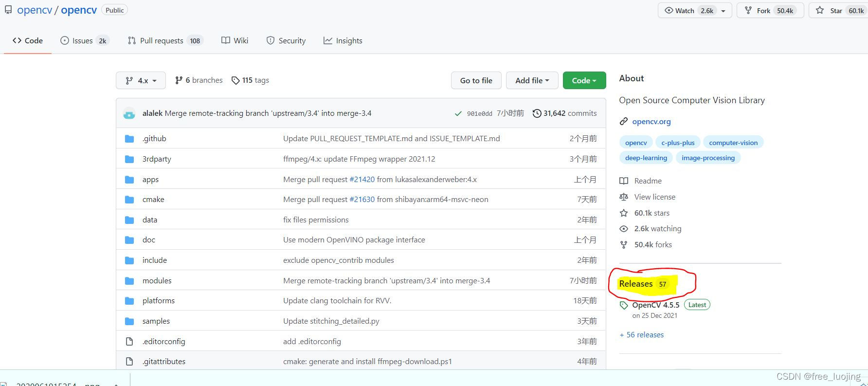Open the opencv owner link in the title
Image resolution: width=868 pixels, height=386 pixels.
point(35,10)
